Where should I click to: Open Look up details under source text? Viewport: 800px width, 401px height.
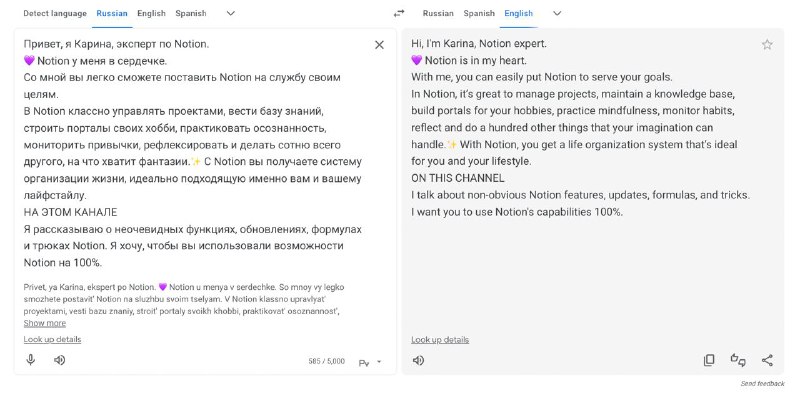point(52,339)
